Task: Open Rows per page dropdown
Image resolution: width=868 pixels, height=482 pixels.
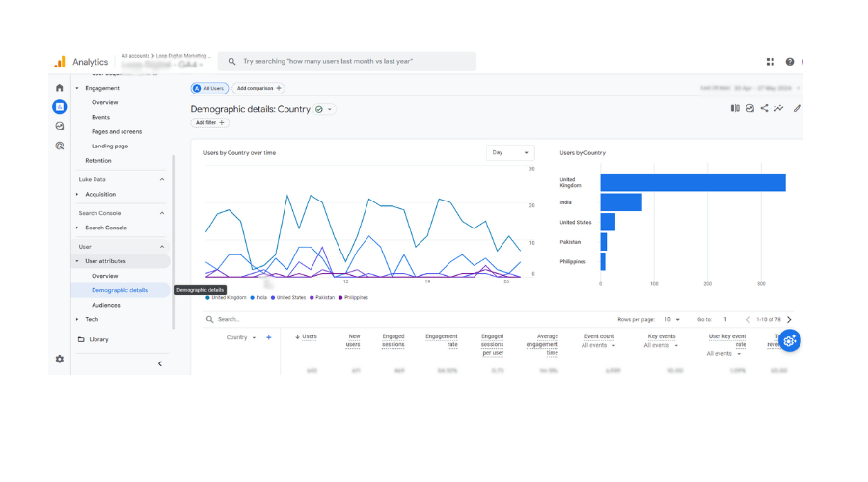Action: [671, 320]
